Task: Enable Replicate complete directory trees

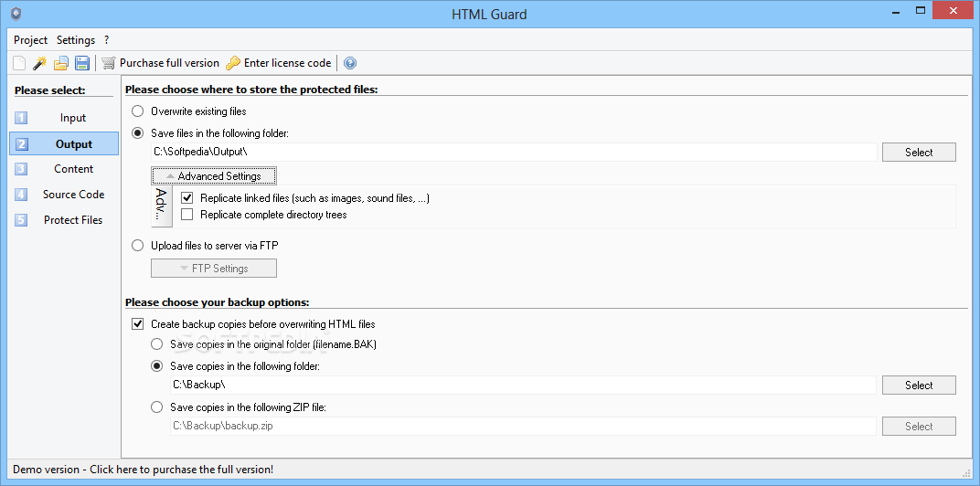Action: point(186,215)
